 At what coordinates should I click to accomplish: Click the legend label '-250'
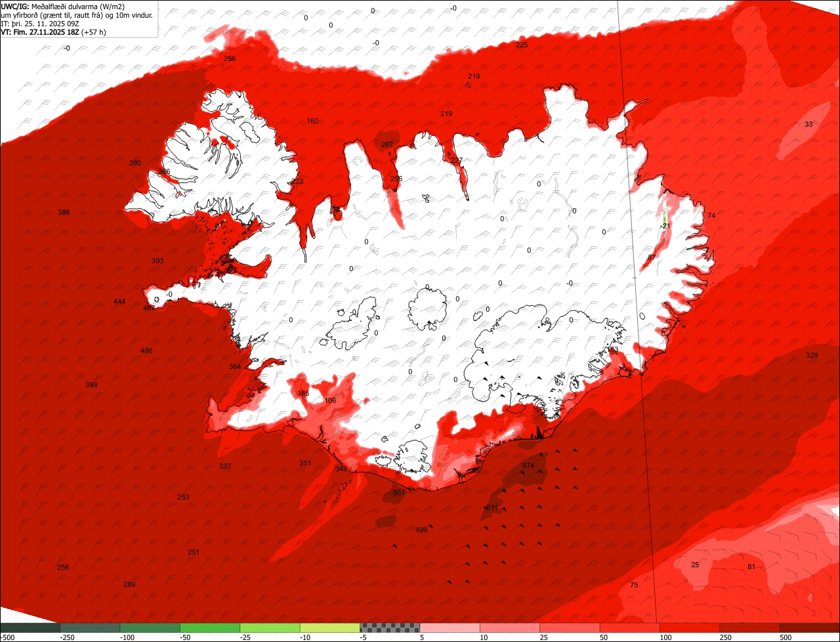click(x=66, y=637)
